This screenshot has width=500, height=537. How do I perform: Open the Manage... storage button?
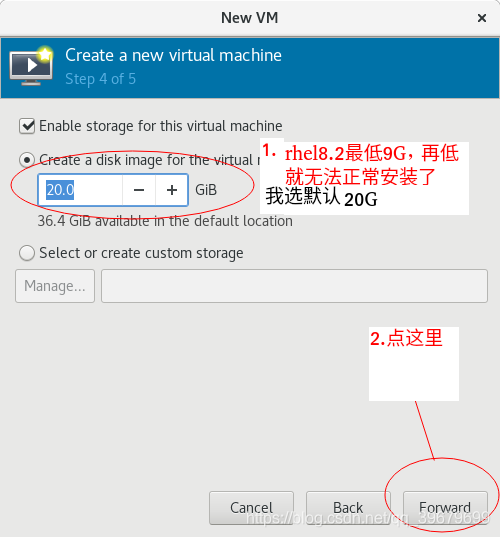pos(55,286)
